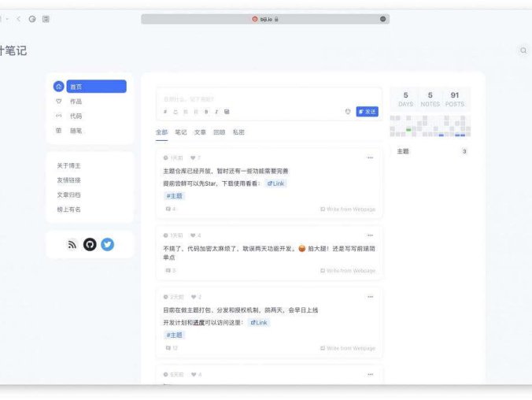This screenshot has width=532, height=400.
Task: Apply italic with the I icon
Action: (216, 112)
